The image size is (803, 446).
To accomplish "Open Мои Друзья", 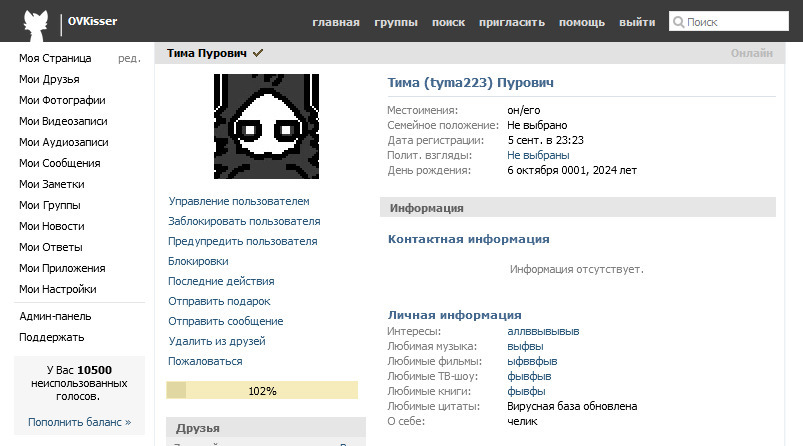I will tap(49, 79).
